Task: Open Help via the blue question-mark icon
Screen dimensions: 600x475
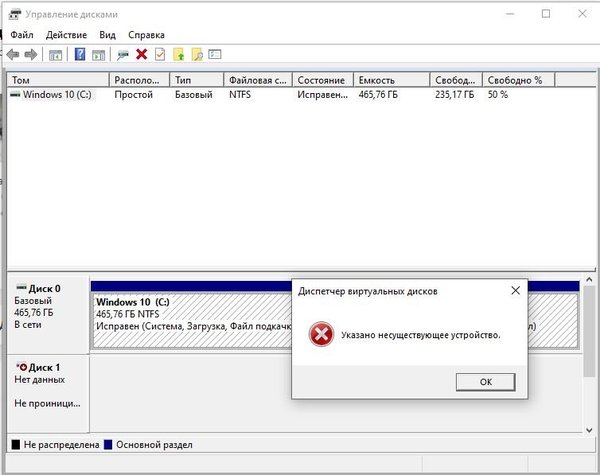Action: [80, 54]
